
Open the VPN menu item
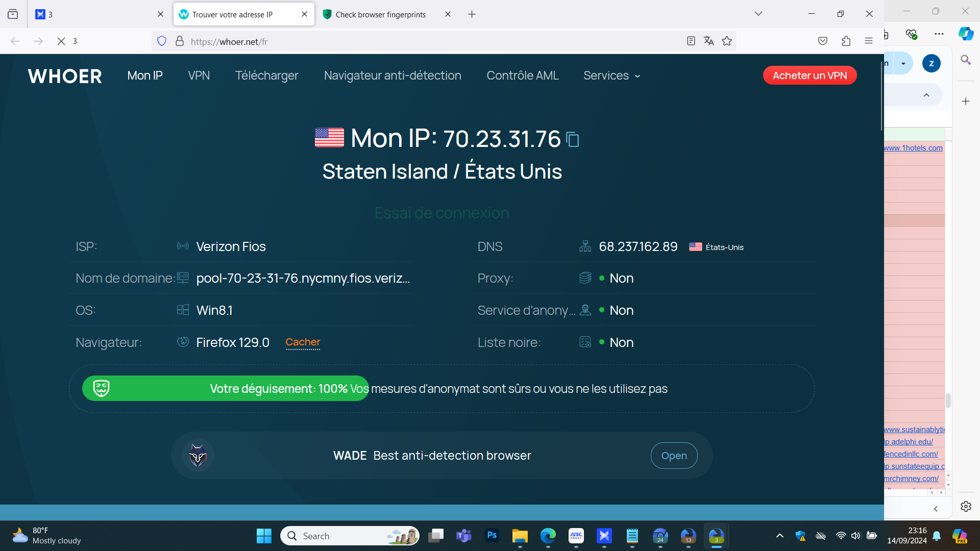click(199, 76)
